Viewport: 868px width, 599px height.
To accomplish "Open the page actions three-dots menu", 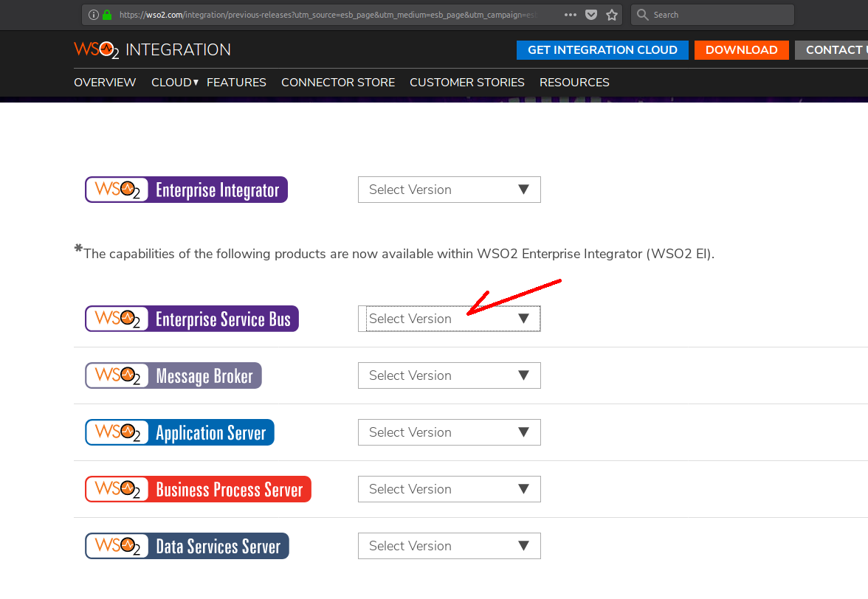I will [x=571, y=15].
